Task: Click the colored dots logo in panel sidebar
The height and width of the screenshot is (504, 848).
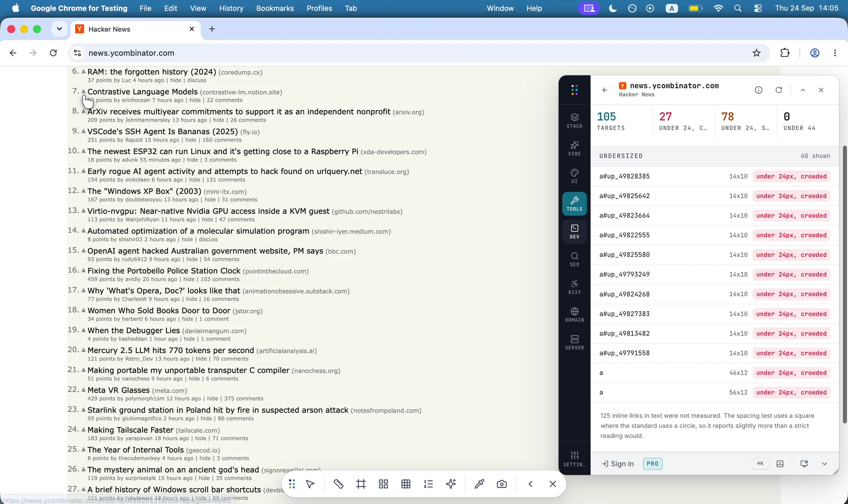Action: point(574,90)
